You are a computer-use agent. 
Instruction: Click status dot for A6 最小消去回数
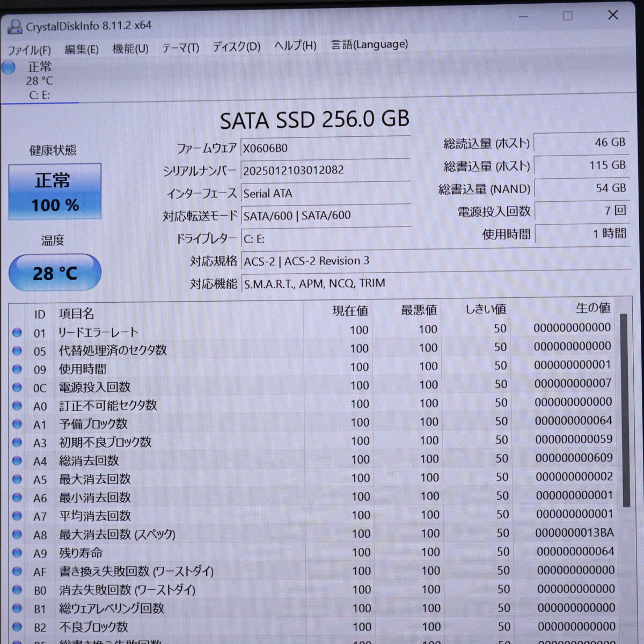point(17,498)
